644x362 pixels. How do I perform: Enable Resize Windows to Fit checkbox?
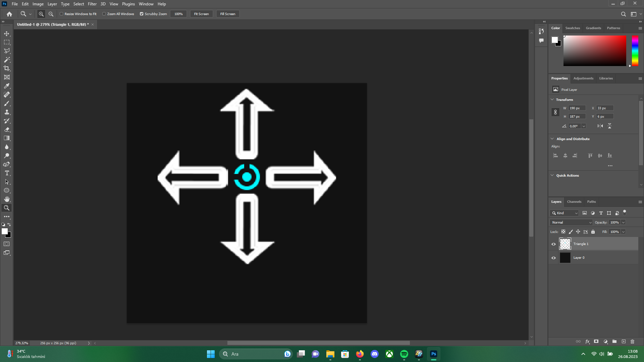(61, 14)
